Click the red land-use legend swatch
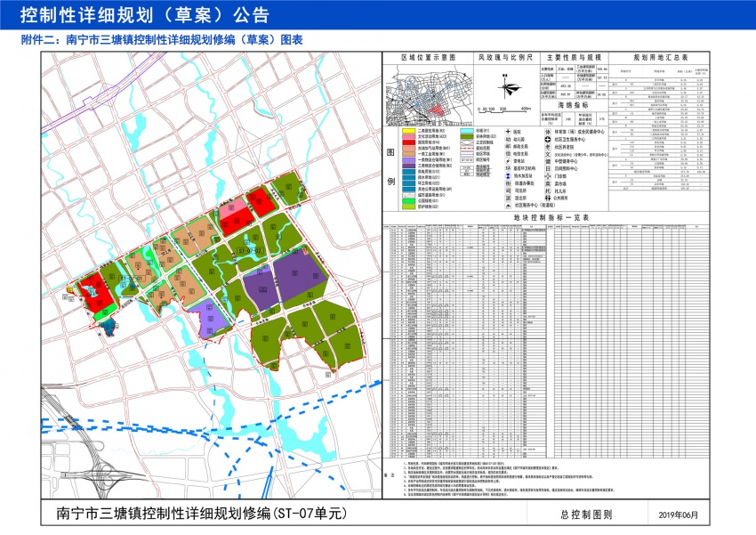This screenshot has width=756, height=535. 409,142
